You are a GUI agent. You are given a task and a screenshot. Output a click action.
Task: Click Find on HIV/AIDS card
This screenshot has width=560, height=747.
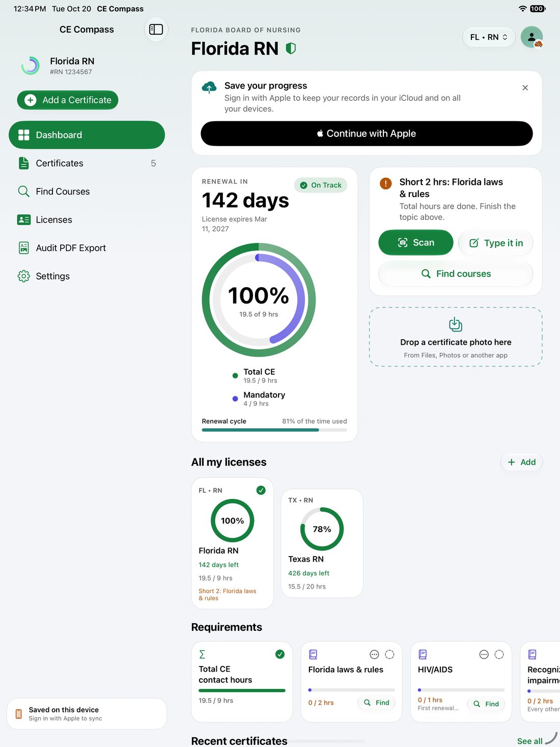[486, 704]
